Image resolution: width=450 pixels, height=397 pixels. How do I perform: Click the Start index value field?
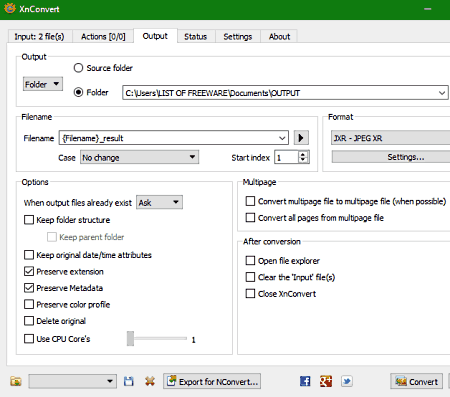pyautogui.click(x=287, y=157)
